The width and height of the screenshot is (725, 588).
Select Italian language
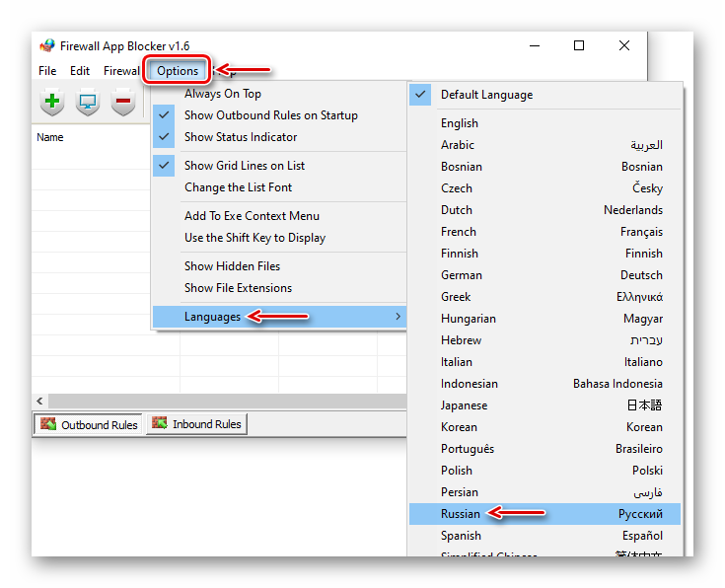pyautogui.click(x=544, y=362)
